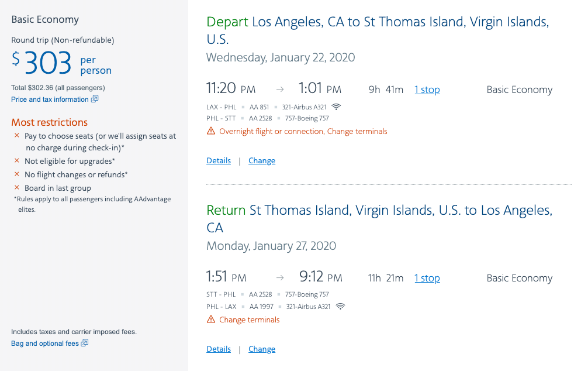
Task: Expand Details for the departing flight
Action: tap(219, 160)
